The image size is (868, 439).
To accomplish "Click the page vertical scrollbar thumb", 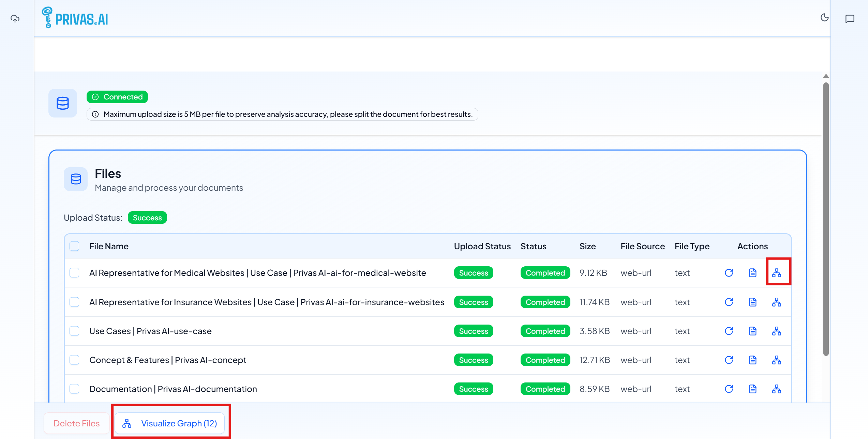I will 826,219.
